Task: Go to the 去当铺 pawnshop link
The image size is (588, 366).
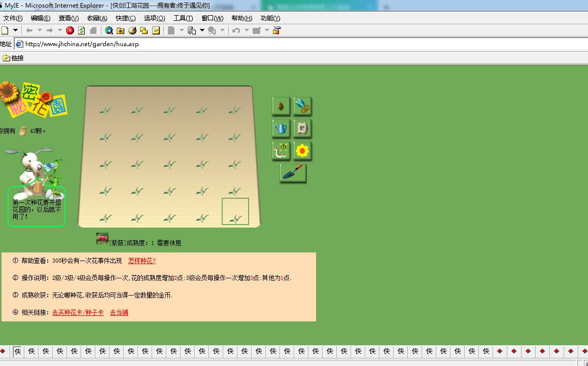Action: (119, 312)
